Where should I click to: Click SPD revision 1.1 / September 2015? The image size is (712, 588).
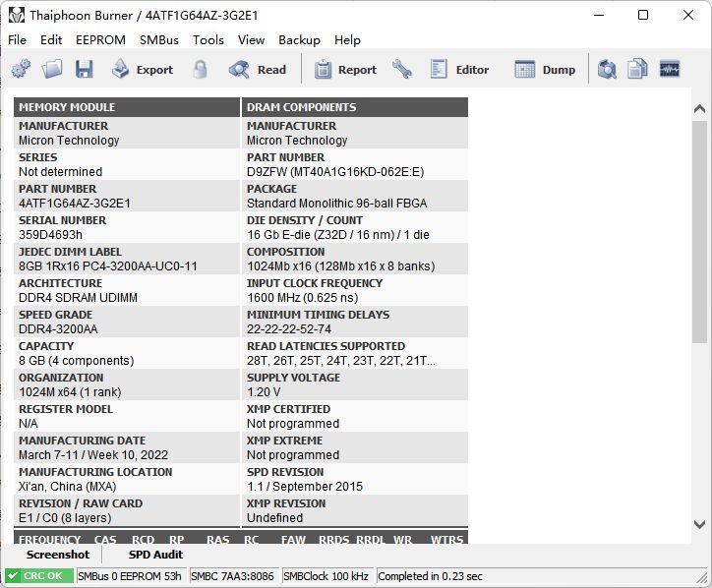[x=305, y=487]
